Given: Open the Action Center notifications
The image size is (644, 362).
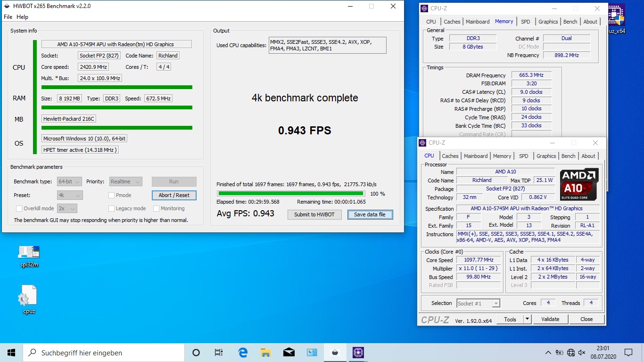Looking at the screenshot, I should (628, 353).
